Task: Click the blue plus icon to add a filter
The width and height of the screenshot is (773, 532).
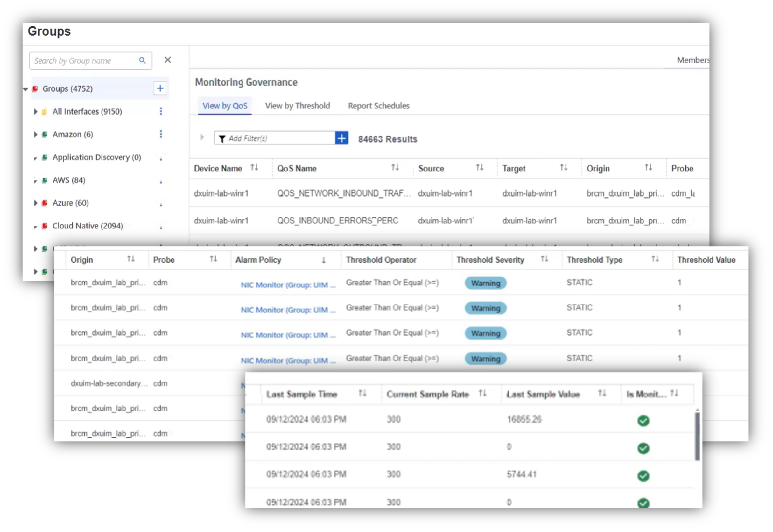Action: pos(341,138)
